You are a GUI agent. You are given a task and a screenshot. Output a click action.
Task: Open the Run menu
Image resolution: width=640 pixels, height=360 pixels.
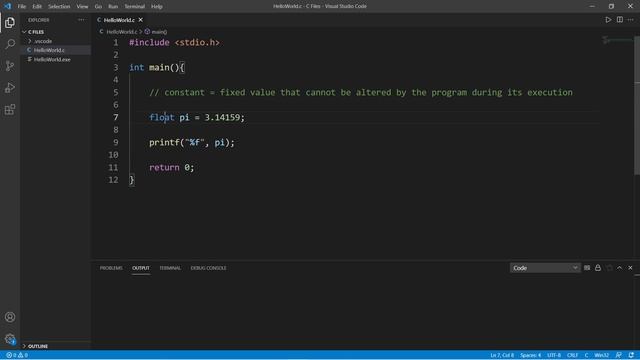(x=113, y=6)
